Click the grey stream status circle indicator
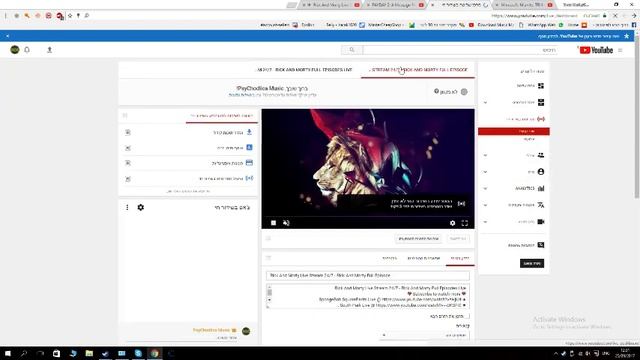This screenshot has height=360, width=640. click(464, 92)
